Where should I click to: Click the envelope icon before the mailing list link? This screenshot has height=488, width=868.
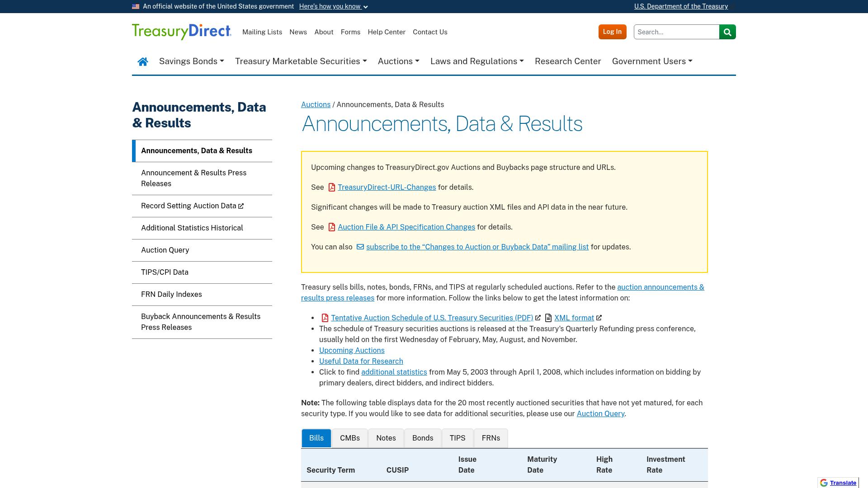[x=360, y=247]
